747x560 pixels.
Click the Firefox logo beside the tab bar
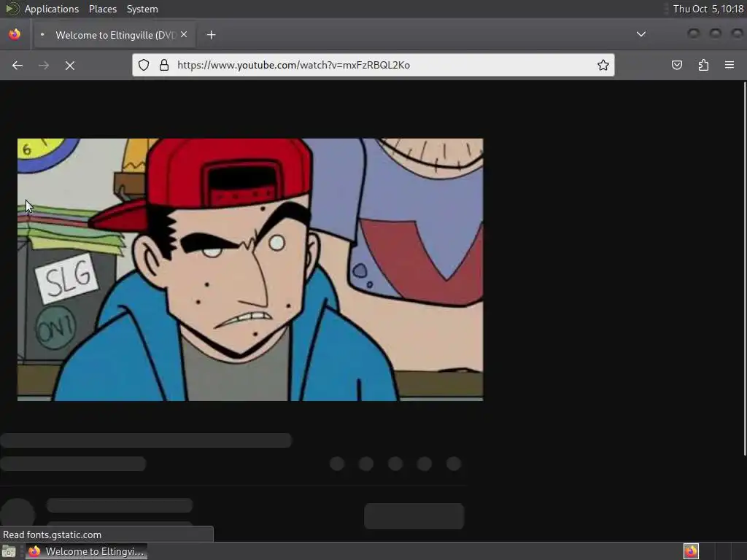(x=15, y=34)
